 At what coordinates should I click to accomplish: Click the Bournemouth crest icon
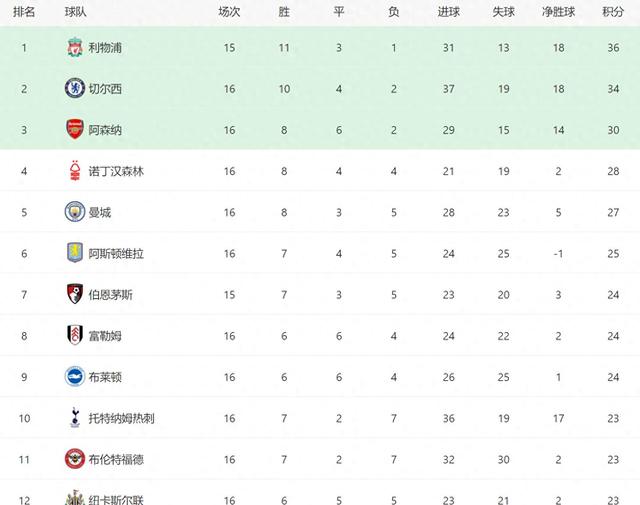click(x=75, y=294)
